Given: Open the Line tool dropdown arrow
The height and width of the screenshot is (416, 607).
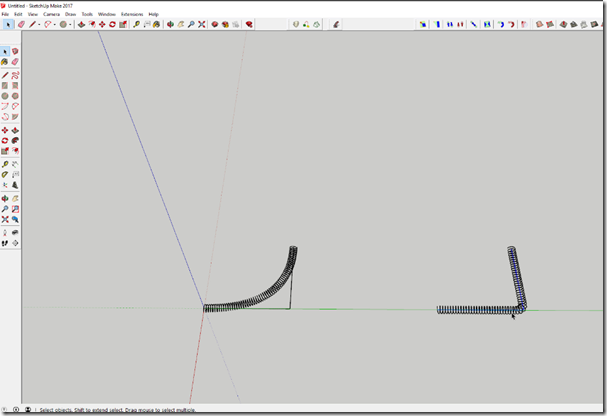Looking at the screenshot, I should point(39,25).
